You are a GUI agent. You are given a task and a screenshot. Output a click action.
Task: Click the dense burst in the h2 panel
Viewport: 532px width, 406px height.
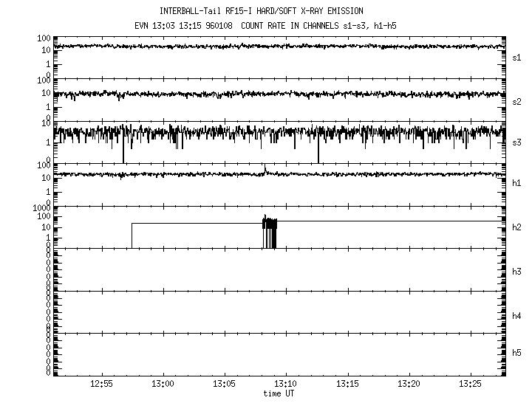(x=270, y=232)
